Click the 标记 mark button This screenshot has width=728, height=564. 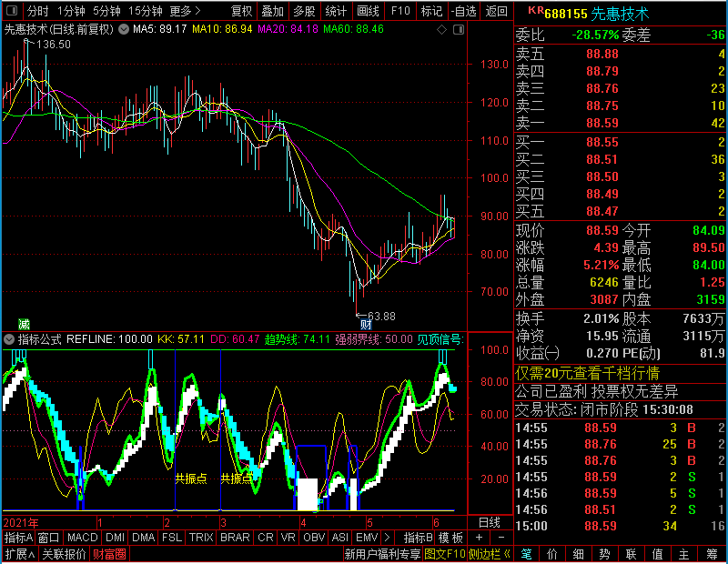point(431,11)
